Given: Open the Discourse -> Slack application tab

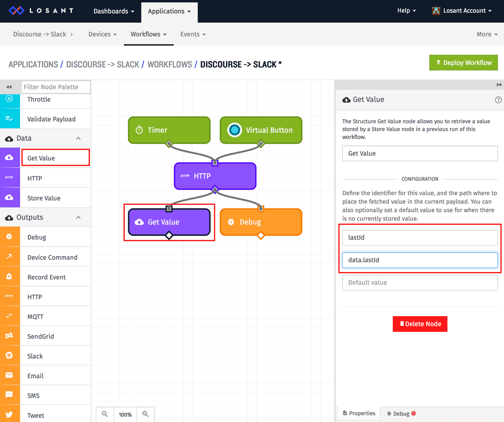Looking at the screenshot, I should click(43, 34).
